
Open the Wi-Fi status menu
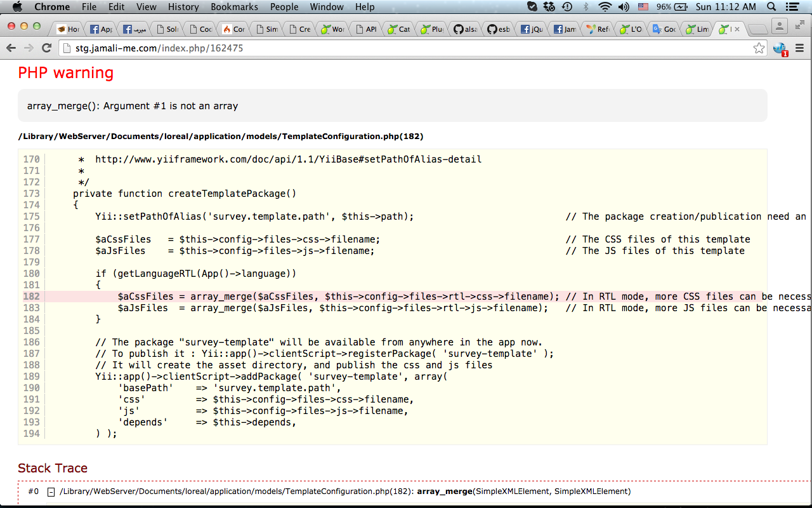point(605,7)
